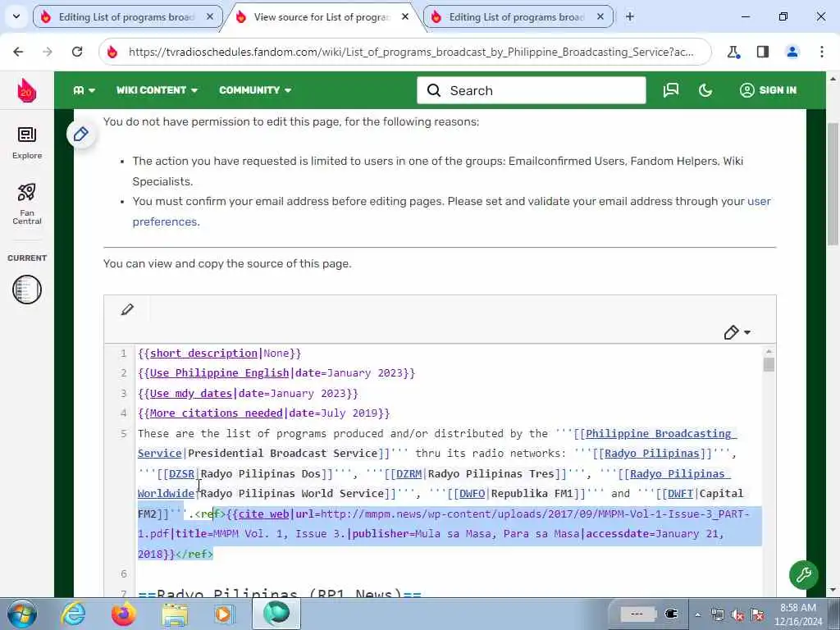The image size is (840, 630).
Task: Open a new browser tab
Action: pos(630,17)
